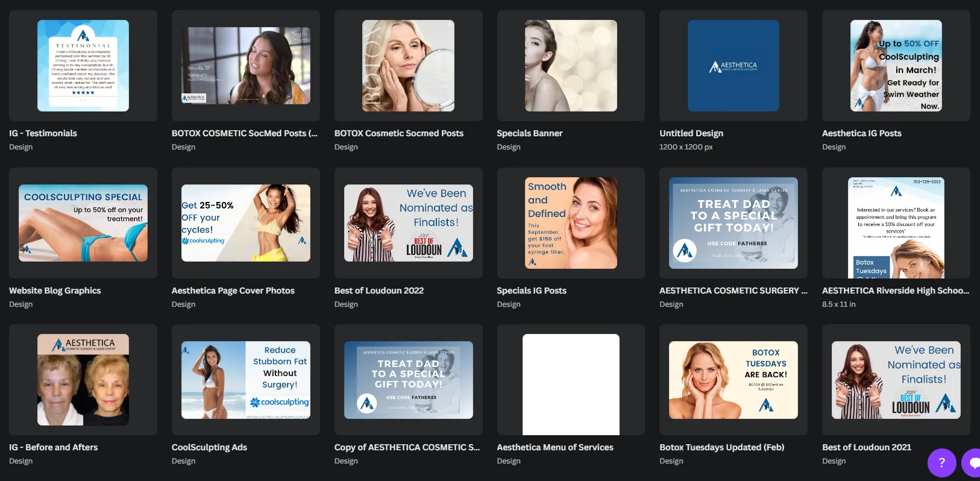This screenshot has height=481, width=980.
Task: Click the Aesthetica Page Cover Photos title
Action: click(233, 291)
